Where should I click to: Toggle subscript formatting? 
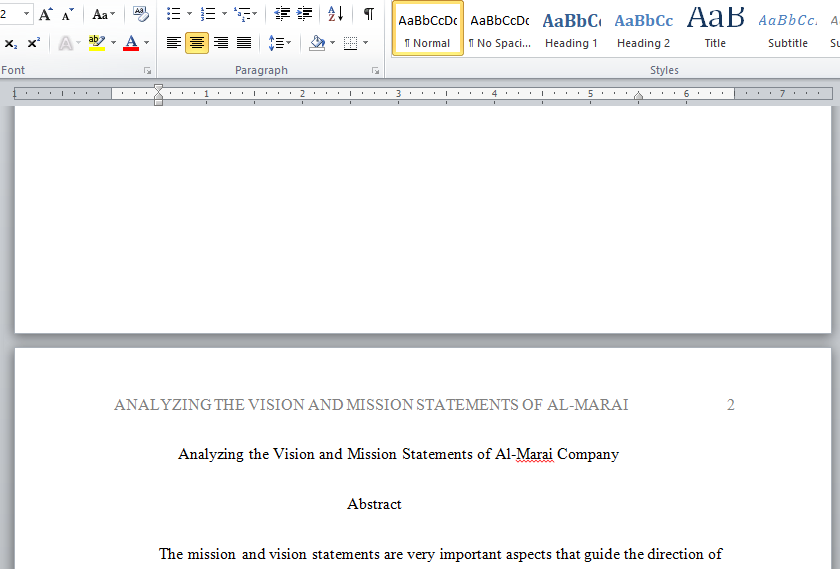(10, 43)
